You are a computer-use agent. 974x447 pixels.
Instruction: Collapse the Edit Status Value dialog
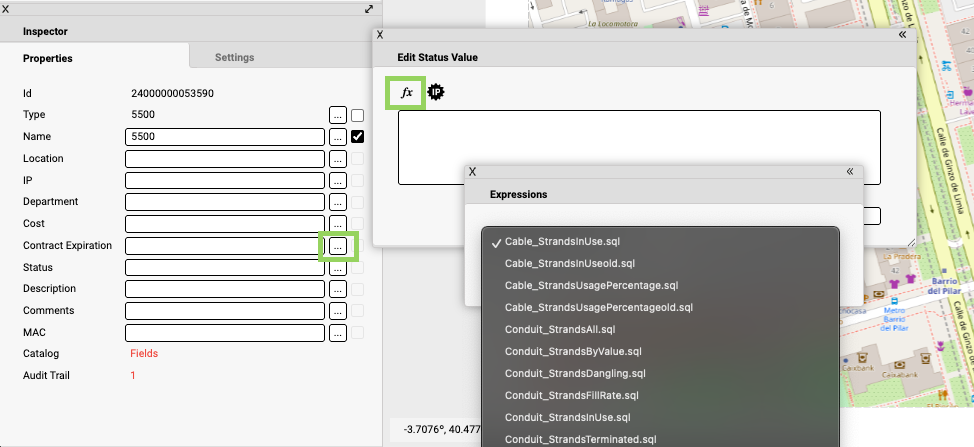click(902, 34)
